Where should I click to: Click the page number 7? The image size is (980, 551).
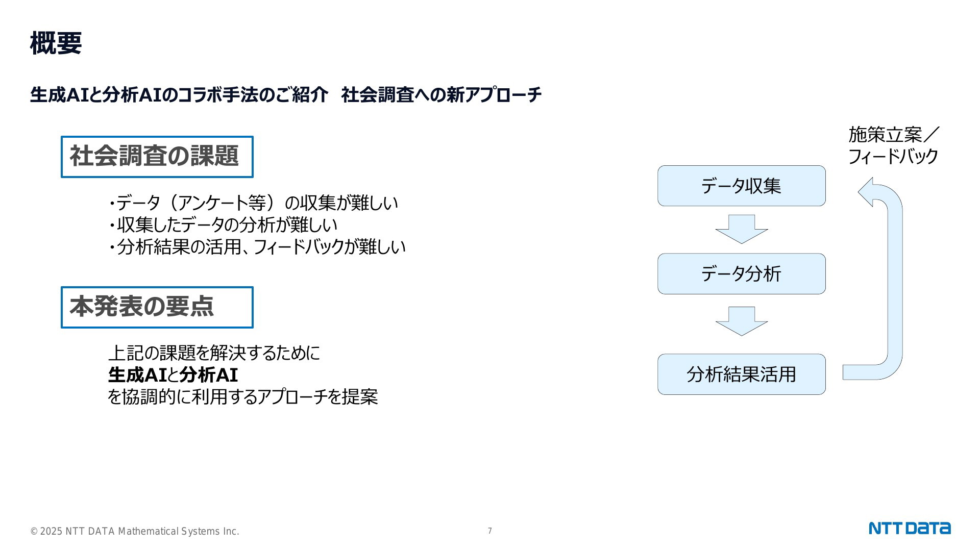pyautogui.click(x=490, y=531)
